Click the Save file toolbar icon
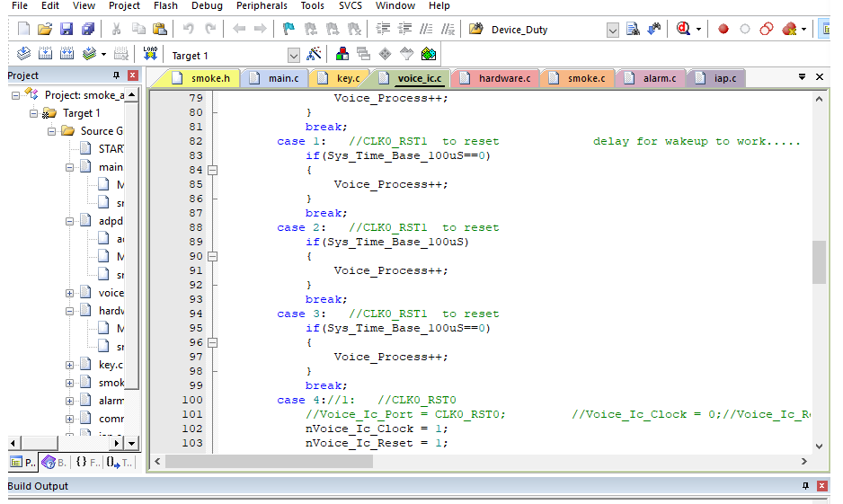 click(66, 29)
